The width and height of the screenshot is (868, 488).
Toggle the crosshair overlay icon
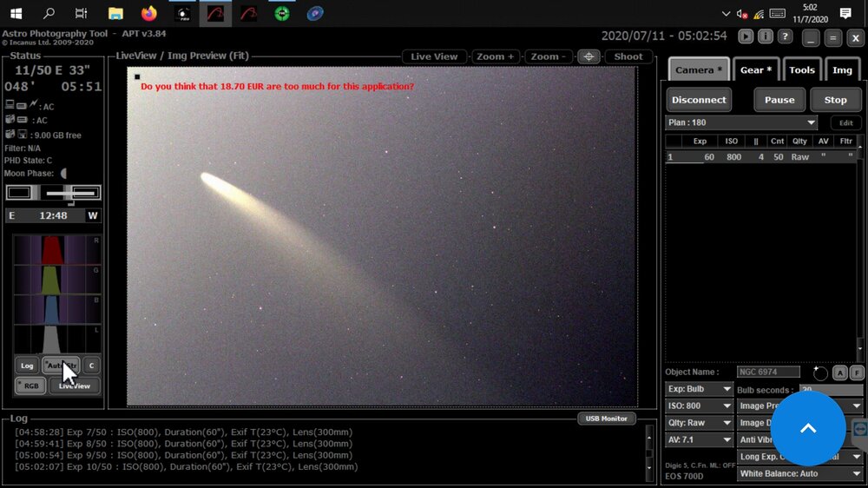pos(589,56)
